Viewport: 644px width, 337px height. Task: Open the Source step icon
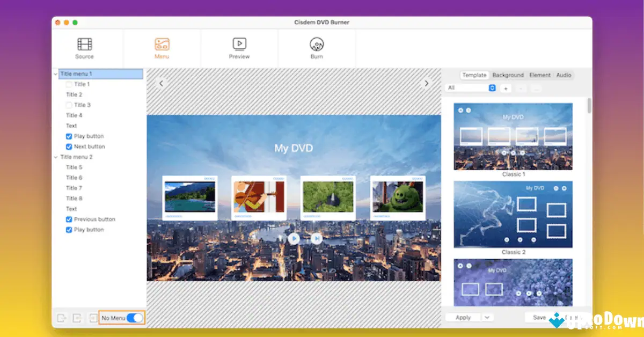tap(84, 45)
